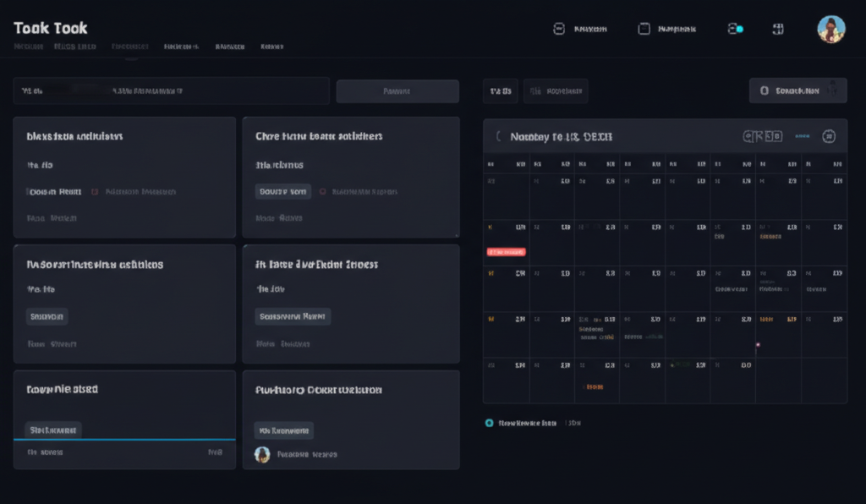
Task: Toggle the checkbox-style icon of the second header shortcut
Action: pyautogui.click(x=644, y=29)
